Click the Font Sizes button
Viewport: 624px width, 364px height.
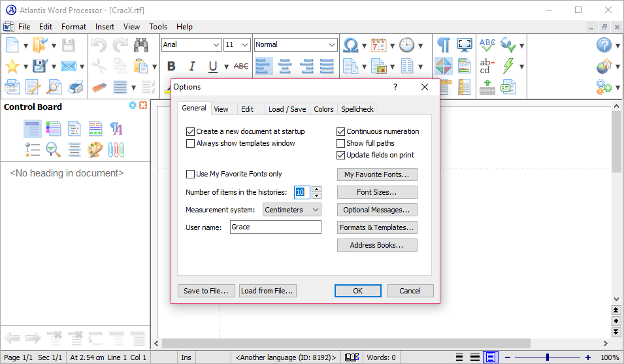(x=377, y=192)
